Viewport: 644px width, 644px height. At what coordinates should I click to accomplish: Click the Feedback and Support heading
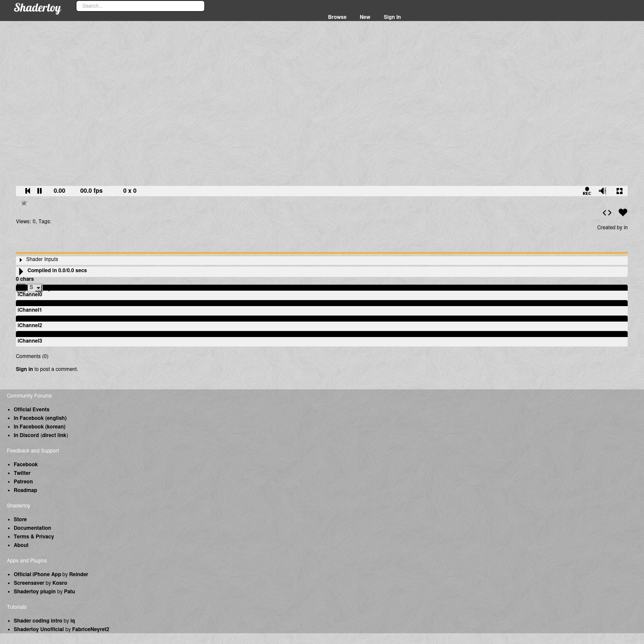33,451
